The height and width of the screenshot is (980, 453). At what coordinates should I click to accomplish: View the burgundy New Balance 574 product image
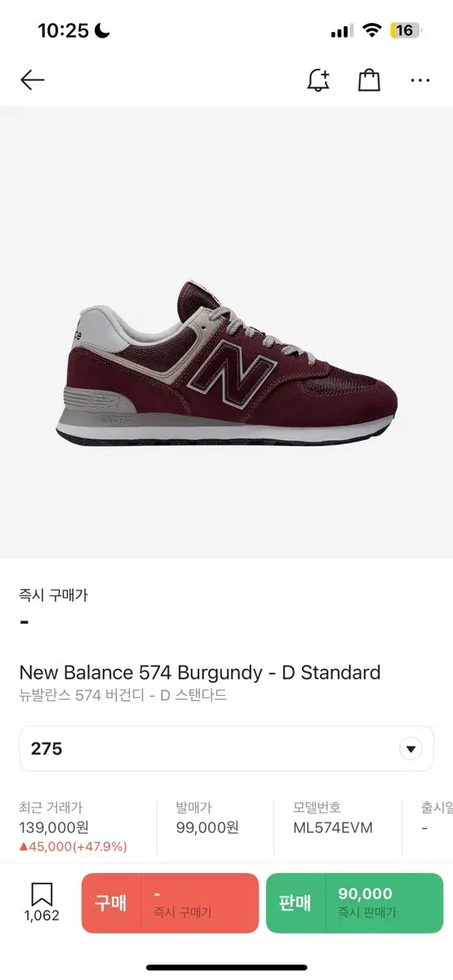(226, 364)
